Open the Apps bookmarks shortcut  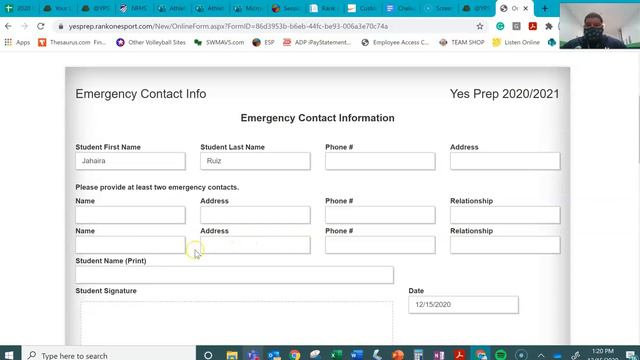17,42
